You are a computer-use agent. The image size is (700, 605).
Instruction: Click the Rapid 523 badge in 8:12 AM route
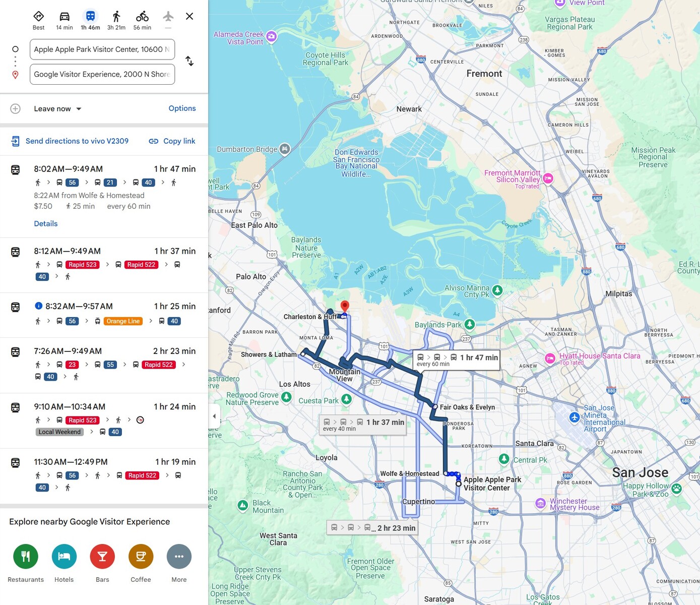click(x=83, y=265)
